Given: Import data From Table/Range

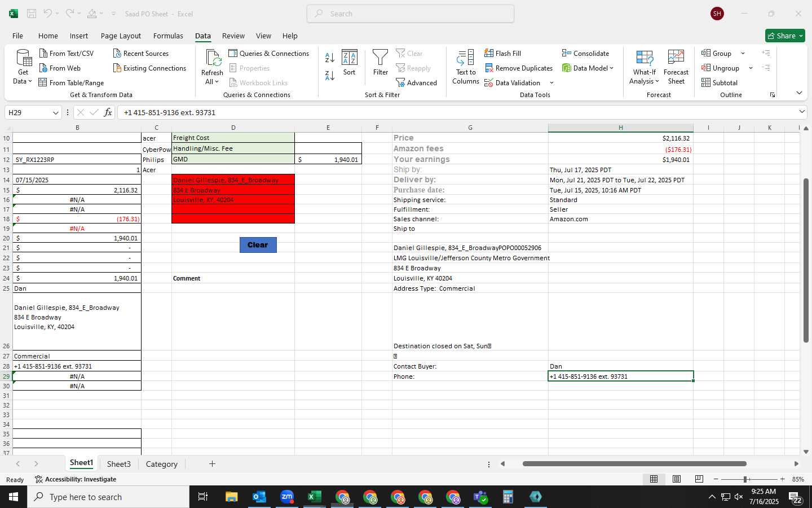Looking at the screenshot, I should click(71, 82).
